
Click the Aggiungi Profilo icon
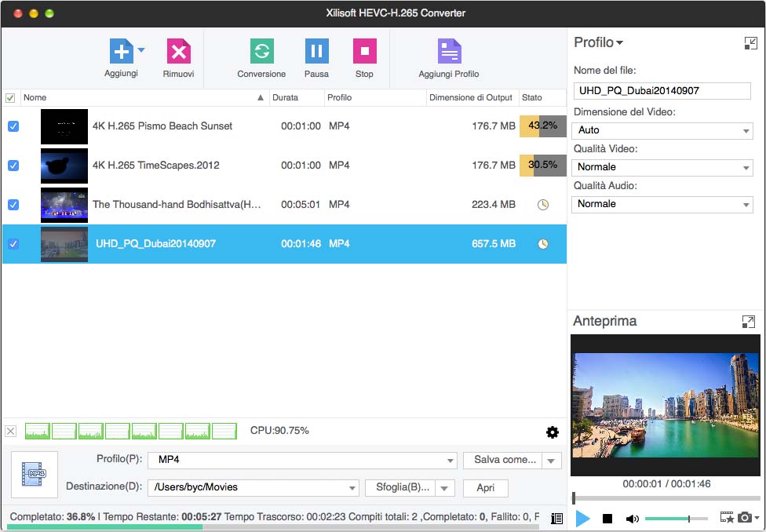tap(449, 51)
